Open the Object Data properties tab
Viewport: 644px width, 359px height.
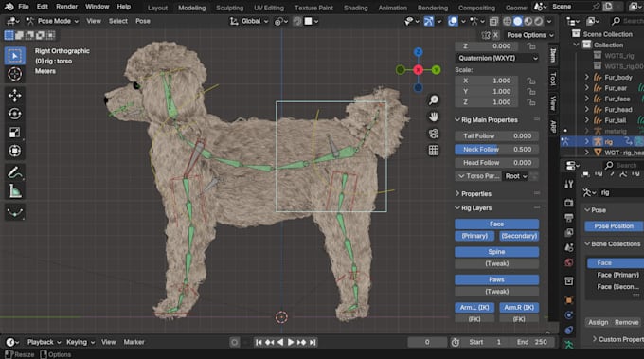tap(569, 345)
